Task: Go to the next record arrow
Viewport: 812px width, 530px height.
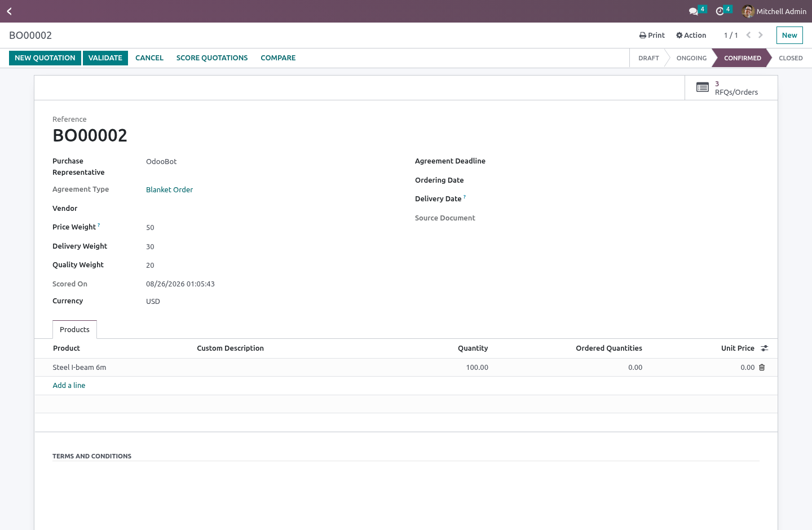Action: 761,35
